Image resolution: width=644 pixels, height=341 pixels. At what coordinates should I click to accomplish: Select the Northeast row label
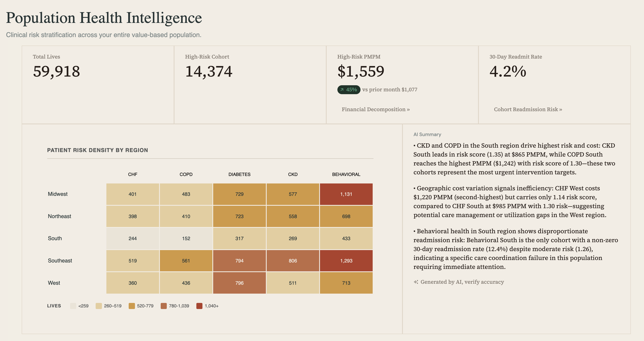pyautogui.click(x=60, y=216)
